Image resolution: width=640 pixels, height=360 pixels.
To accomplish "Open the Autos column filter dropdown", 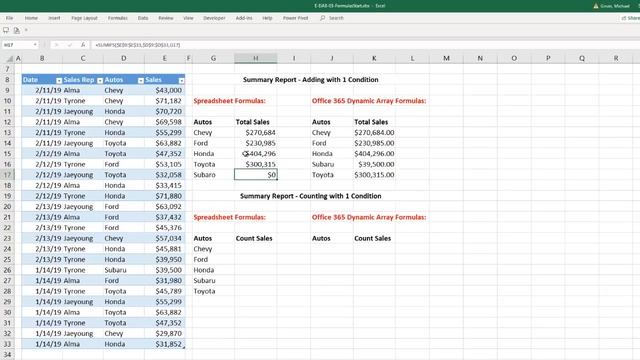I will coord(140,80).
